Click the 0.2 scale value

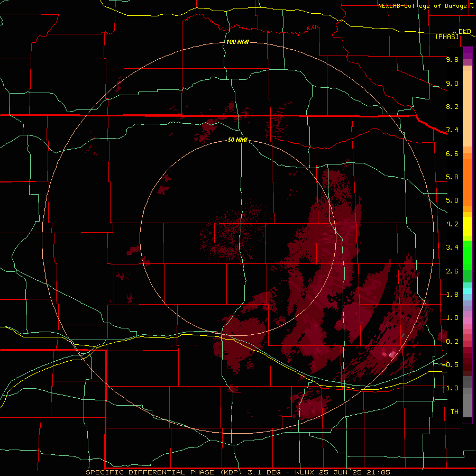click(452, 342)
